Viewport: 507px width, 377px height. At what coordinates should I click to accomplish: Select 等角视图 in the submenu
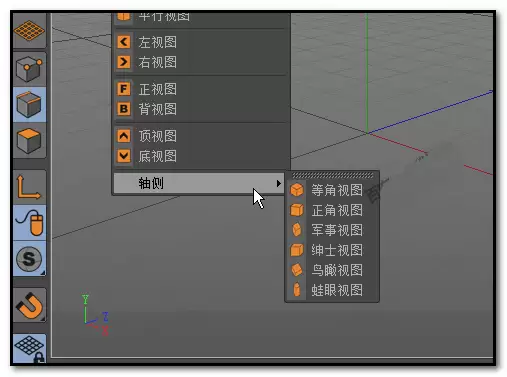click(x=332, y=190)
